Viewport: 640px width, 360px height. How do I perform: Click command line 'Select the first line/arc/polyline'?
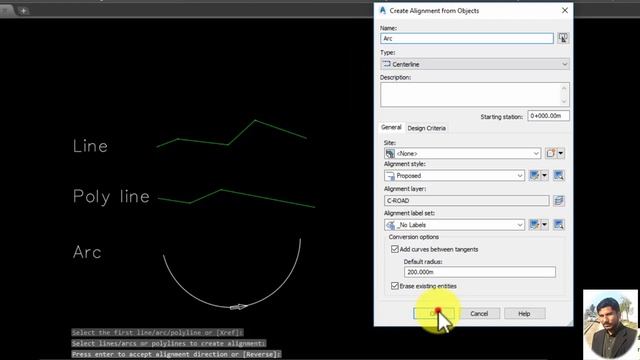[x=157, y=332]
